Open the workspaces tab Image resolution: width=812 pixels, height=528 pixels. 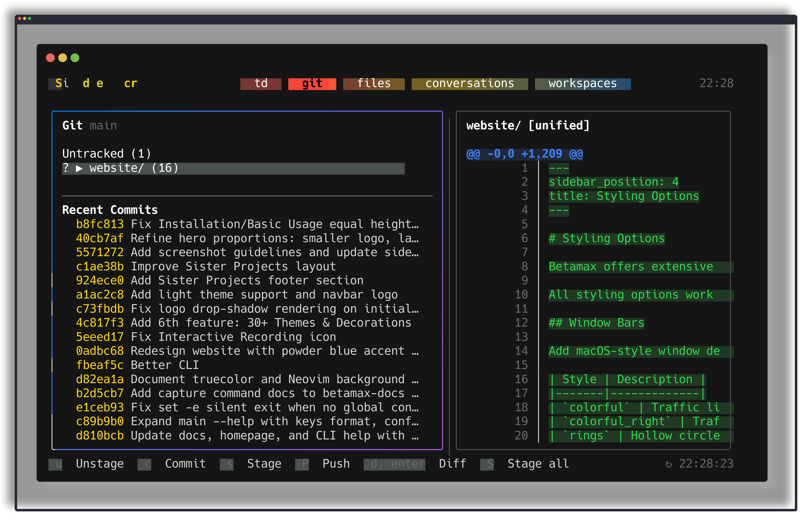(582, 84)
